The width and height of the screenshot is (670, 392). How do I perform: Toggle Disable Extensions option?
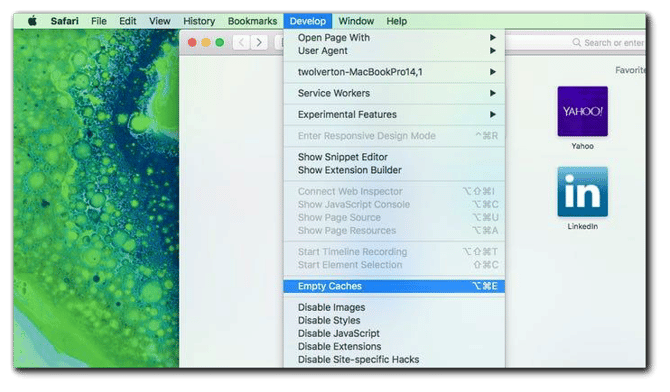(x=394, y=346)
